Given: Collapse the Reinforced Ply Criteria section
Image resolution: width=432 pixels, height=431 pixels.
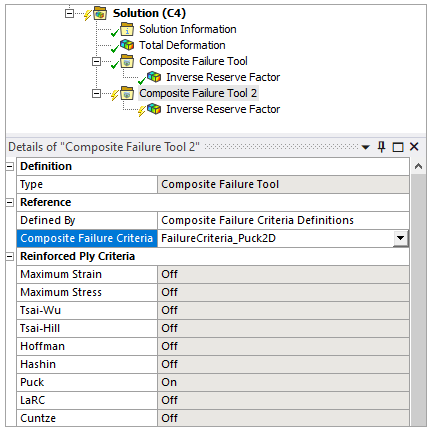Looking at the screenshot, I should point(10,256).
